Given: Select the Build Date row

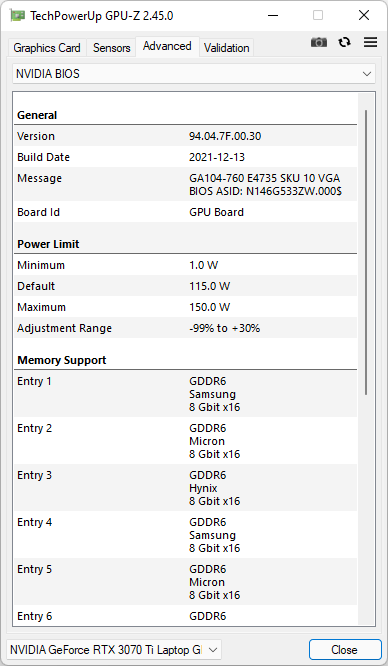Looking at the screenshot, I should click(x=186, y=157).
